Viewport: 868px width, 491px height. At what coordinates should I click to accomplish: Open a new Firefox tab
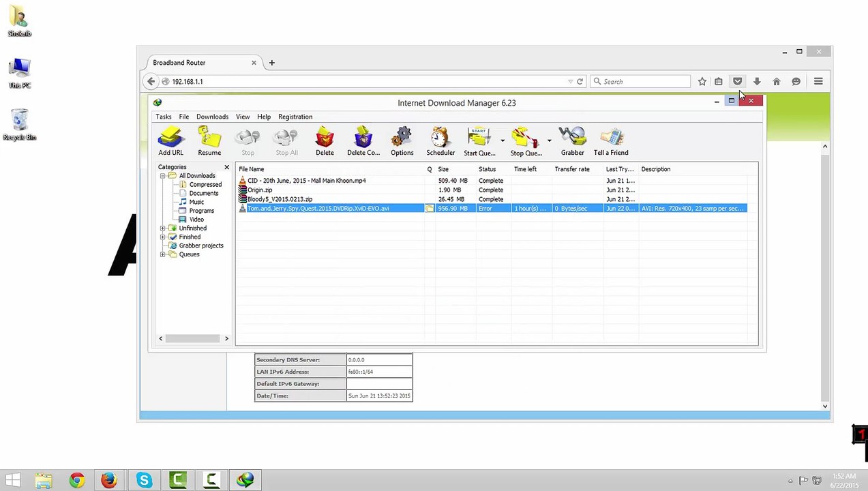271,63
